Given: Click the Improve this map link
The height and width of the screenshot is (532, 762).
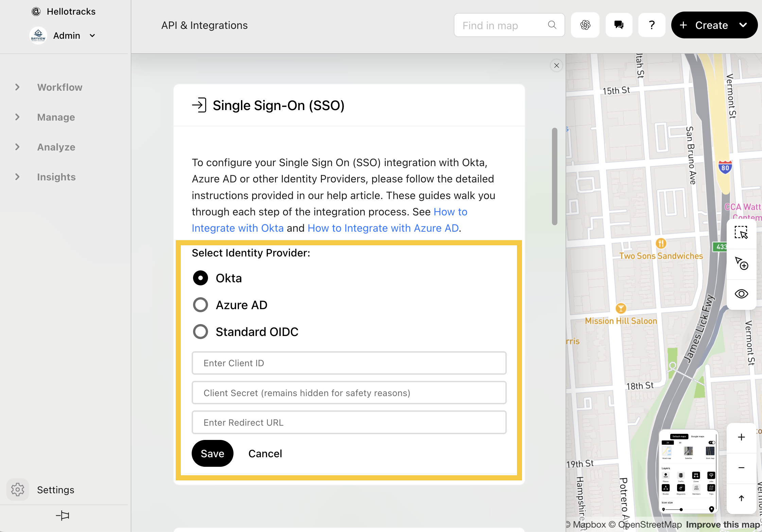Looking at the screenshot, I should 723,525.
